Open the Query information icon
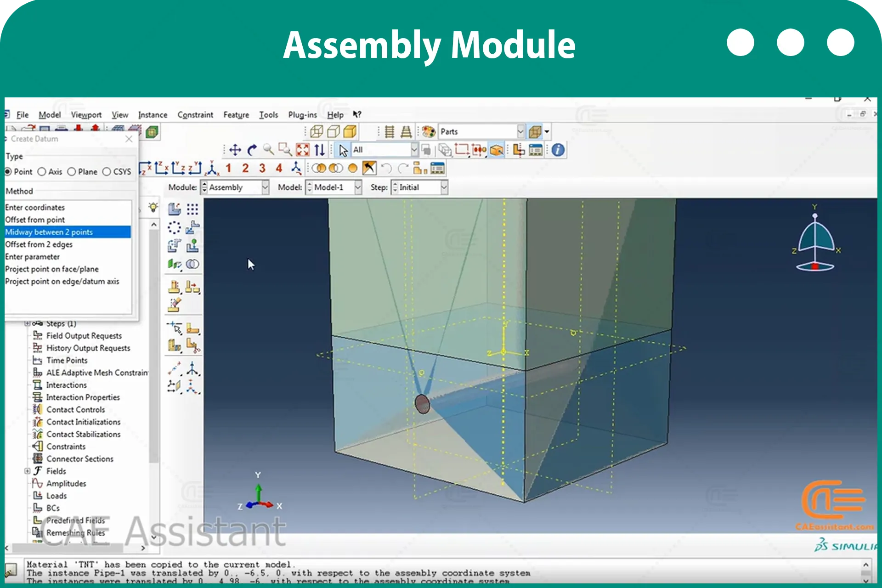This screenshot has height=588, width=882. (558, 150)
